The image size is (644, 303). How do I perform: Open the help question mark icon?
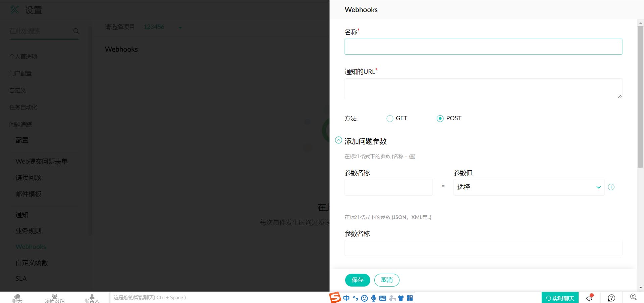click(x=611, y=298)
